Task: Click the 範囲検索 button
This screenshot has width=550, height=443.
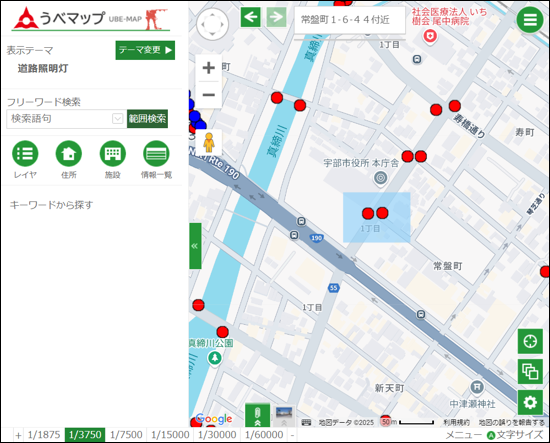Action: [x=147, y=119]
